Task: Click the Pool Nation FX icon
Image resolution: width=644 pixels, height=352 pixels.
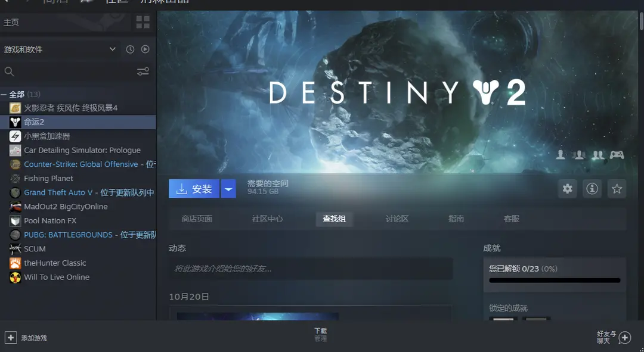Action: [15, 221]
